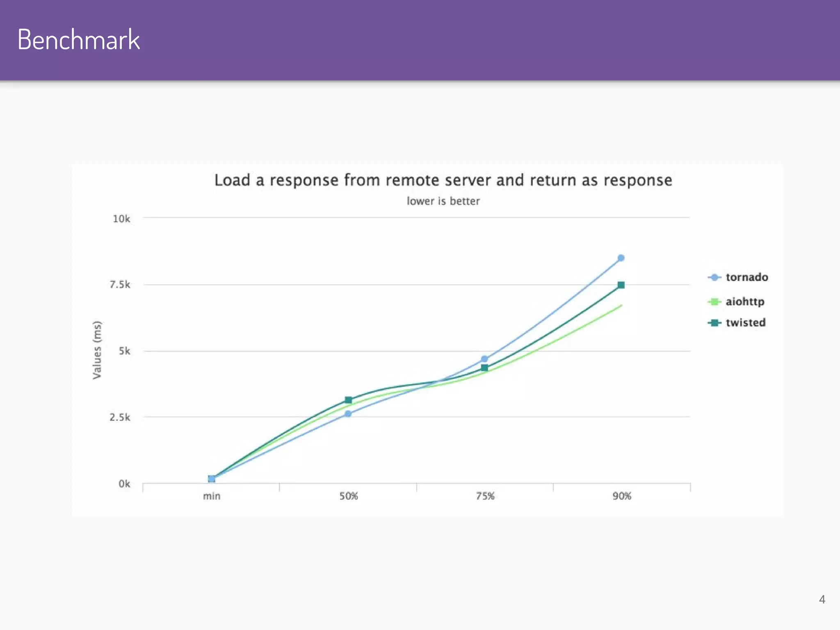The height and width of the screenshot is (630, 840).
Task: Click the 90% x-axis label
Action: pos(622,496)
